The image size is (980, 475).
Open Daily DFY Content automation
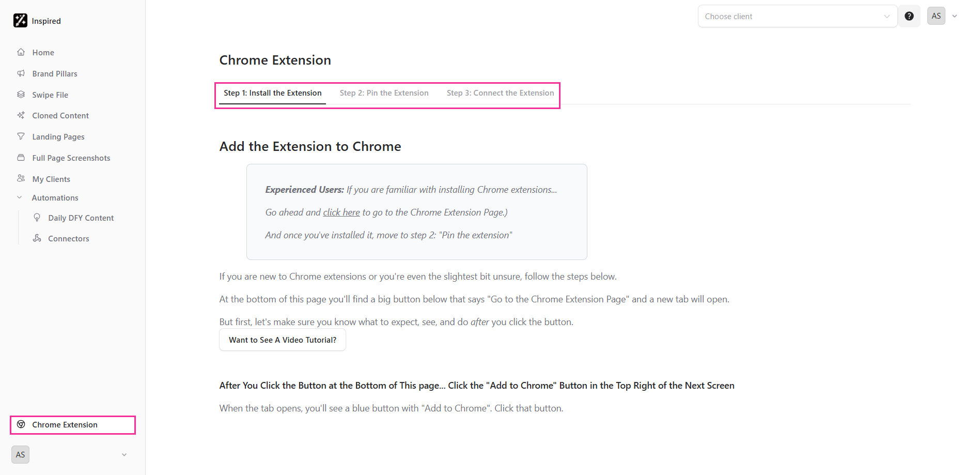click(x=81, y=218)
